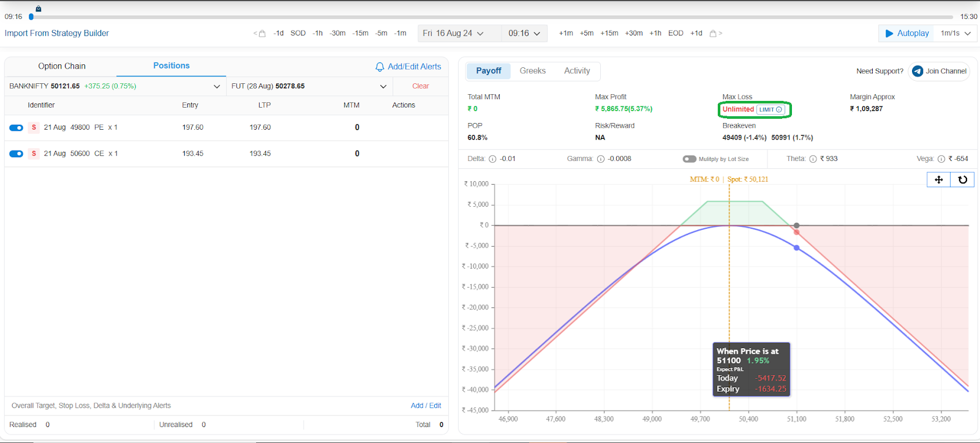Expand the FUT (28 Aug) futures dropdown
This screenshot has height=443, width=980.
click(x=309, y=86)
